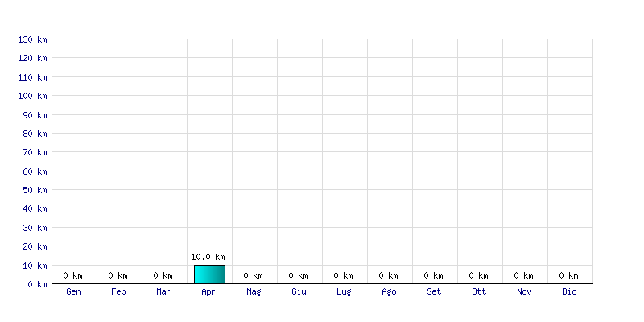644x322 pixels.
Task: Select the 10.0 km value label
Action: 208,257
